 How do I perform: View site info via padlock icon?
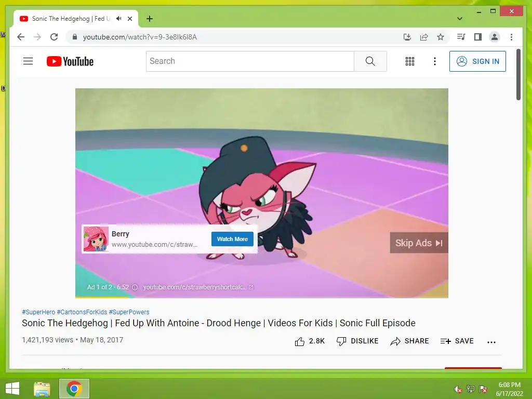coord(75,37)
